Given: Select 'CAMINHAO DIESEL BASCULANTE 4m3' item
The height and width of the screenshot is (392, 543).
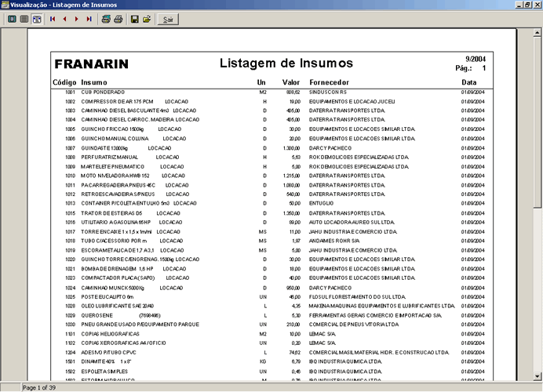Looking at the screenshot, I should tap(125, 111).
